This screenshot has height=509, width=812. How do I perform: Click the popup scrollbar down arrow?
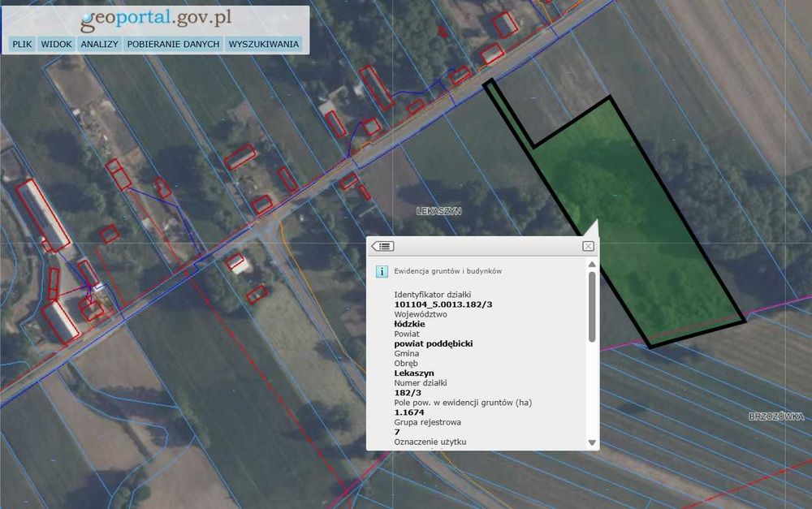tap(592, 442)
